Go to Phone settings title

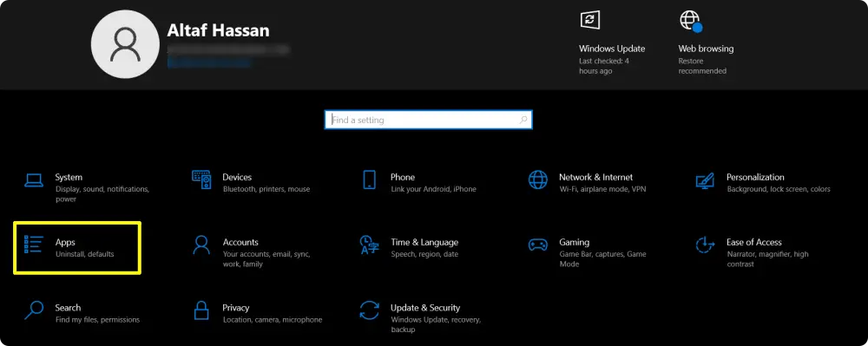tap(403, 178)
